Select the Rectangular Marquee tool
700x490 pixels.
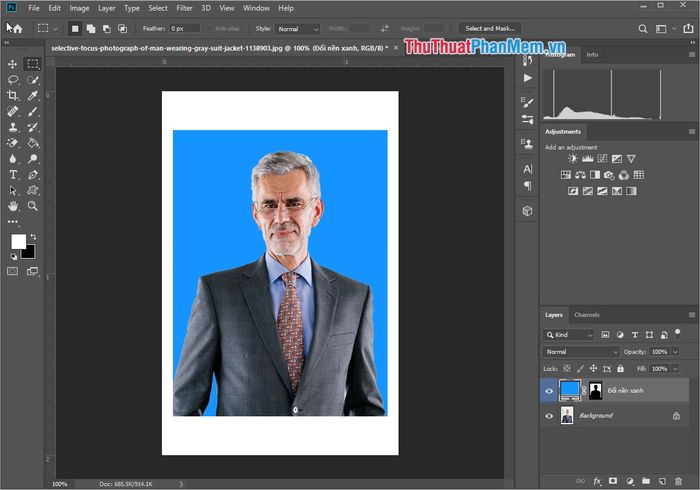pos(33,64)
